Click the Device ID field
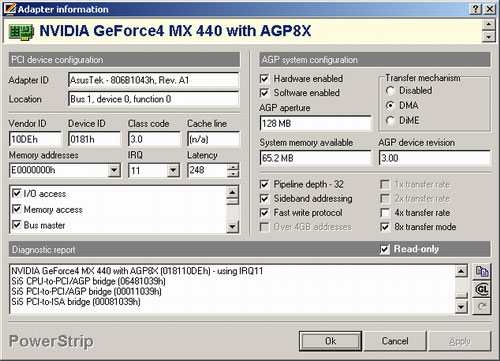The width and height of the screenshot is (500, 361). pyautogui.click(x=94, y=139)
